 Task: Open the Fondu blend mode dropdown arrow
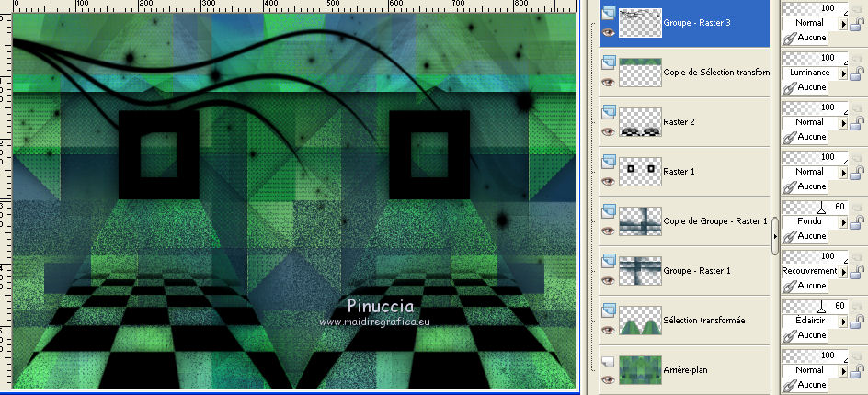tap(844, 222)
